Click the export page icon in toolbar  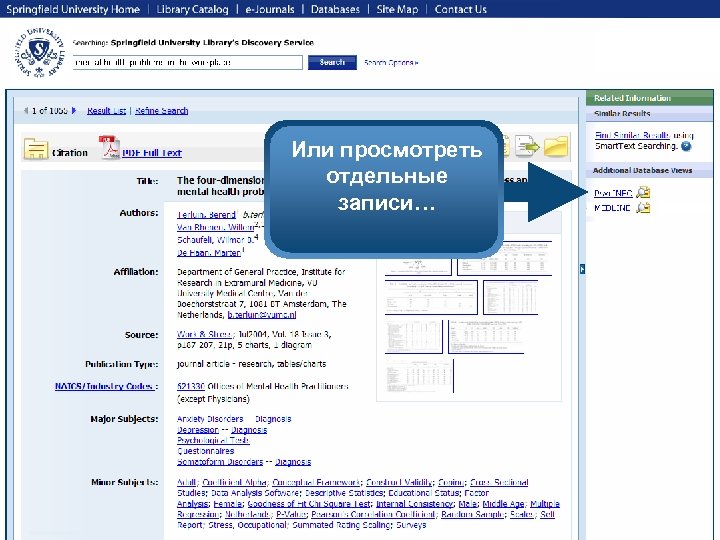click(527, 146)
